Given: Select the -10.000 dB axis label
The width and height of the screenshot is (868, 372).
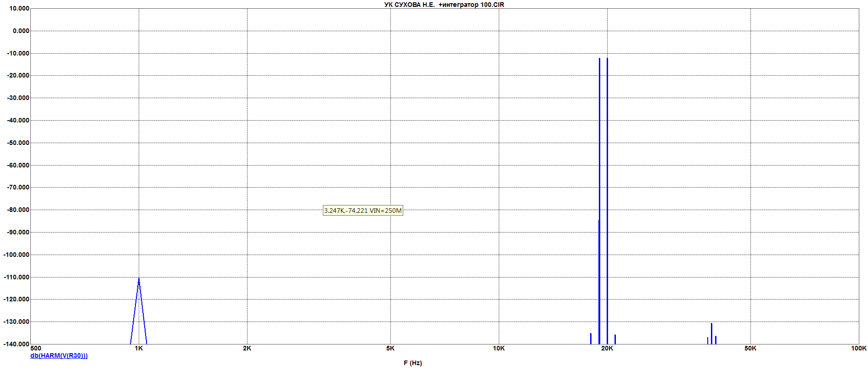Looking at the screenshot, I should 18,53.
